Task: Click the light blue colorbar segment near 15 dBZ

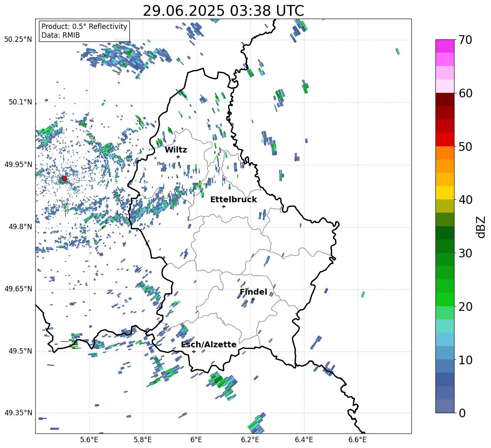Action: click(445, 339)
